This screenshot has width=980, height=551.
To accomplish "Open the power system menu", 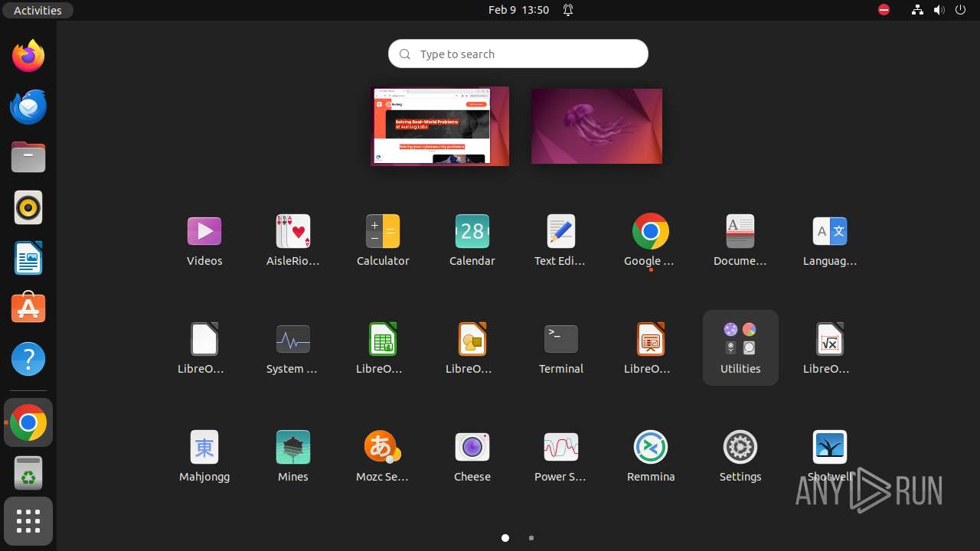I will coord(961,10).
